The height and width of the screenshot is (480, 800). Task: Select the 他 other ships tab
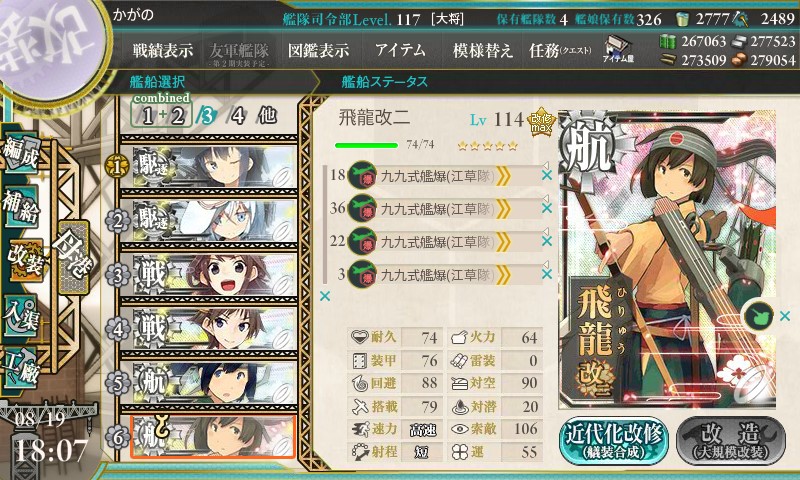point(267,116)
